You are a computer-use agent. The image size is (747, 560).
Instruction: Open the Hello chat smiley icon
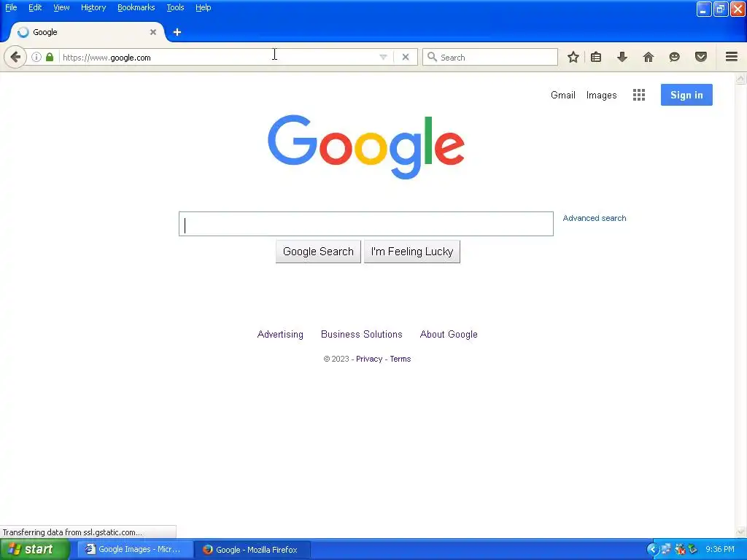click(675, 57)
